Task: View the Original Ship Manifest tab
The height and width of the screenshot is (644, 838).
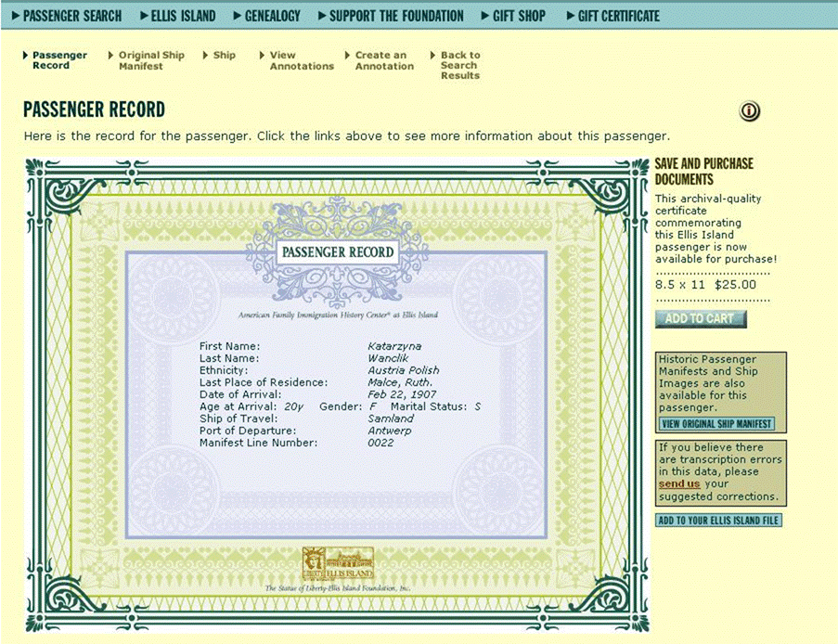Action: 147,60
